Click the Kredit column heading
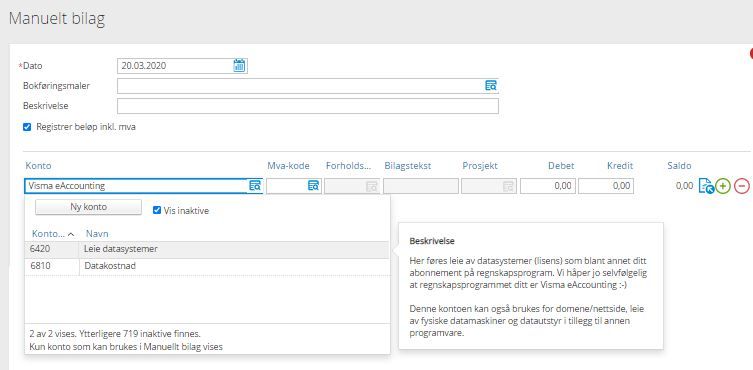This screenshot has width=753, height=370. tap(620, 166)
